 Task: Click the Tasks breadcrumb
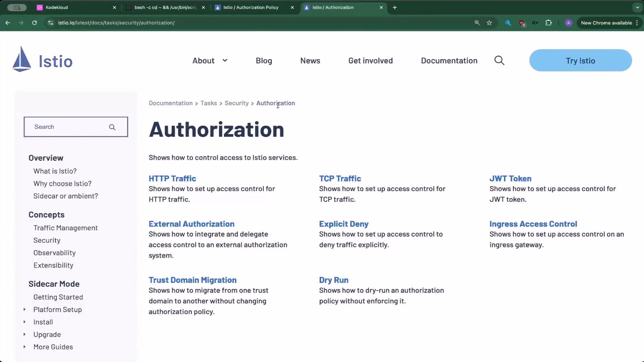click(x=209, y=103)
